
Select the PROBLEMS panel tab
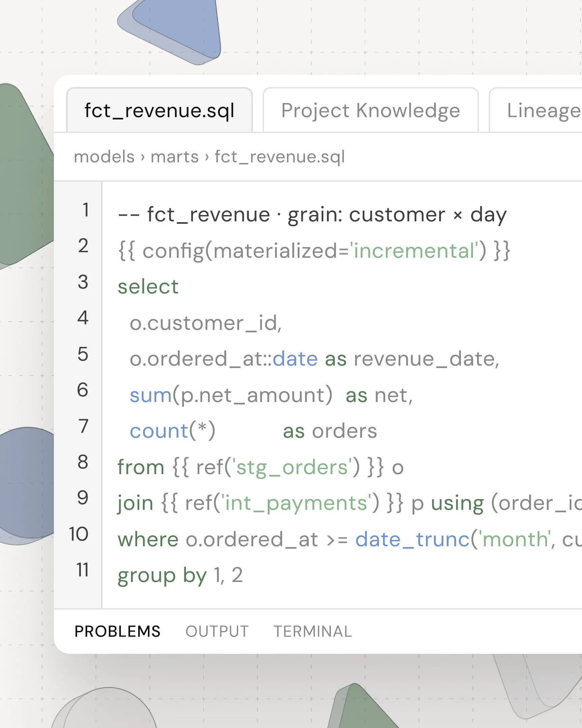118,631
